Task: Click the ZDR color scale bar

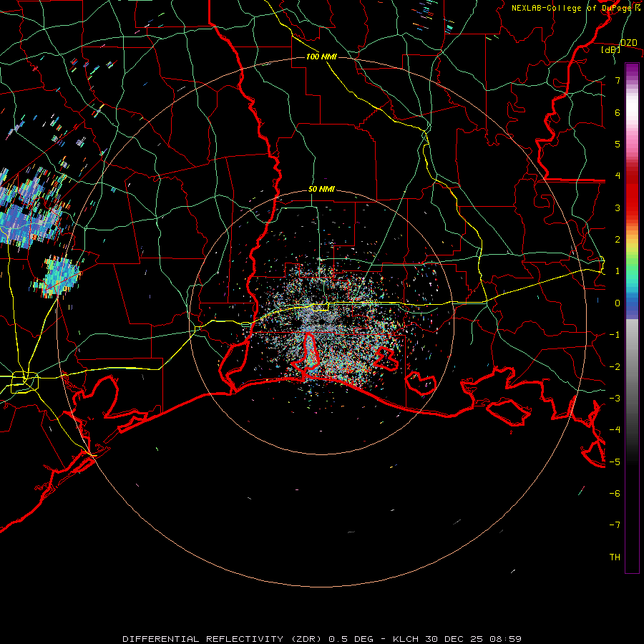Action: [x=632, y=318]
